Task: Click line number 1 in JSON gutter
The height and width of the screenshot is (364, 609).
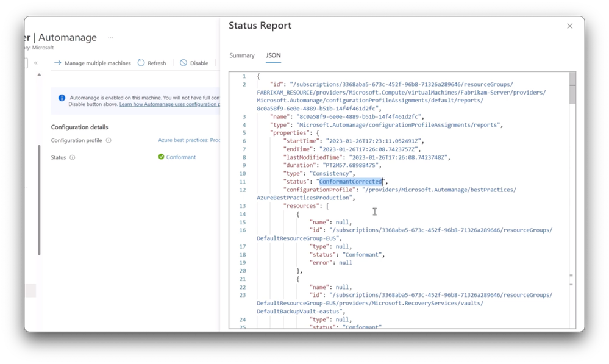Action: 244,76
